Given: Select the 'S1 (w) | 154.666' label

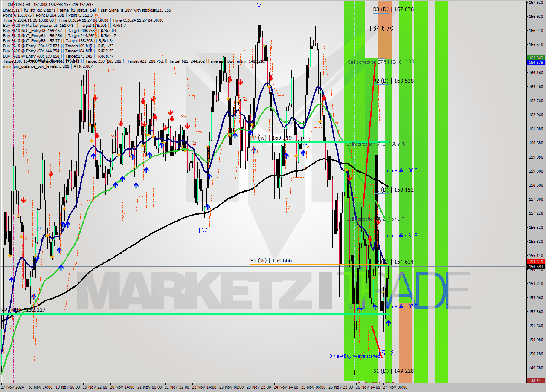Looking at the screenshot, I should click(x=271, y=260).
